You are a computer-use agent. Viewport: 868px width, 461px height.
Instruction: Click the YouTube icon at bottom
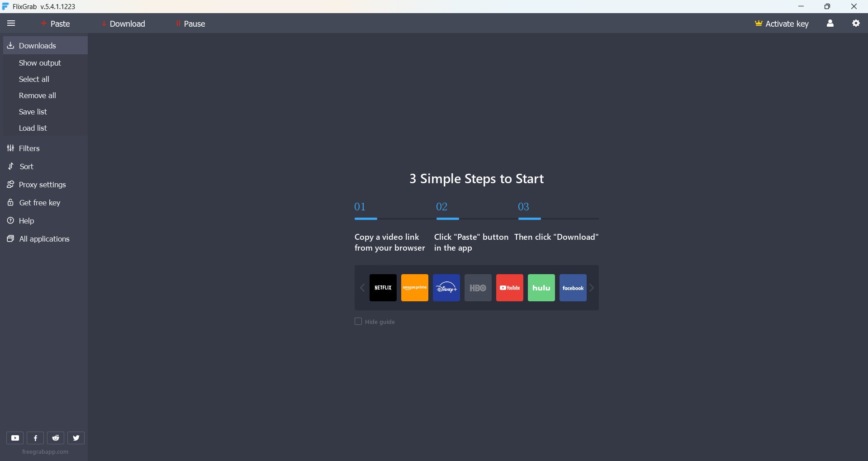[15, 437]
